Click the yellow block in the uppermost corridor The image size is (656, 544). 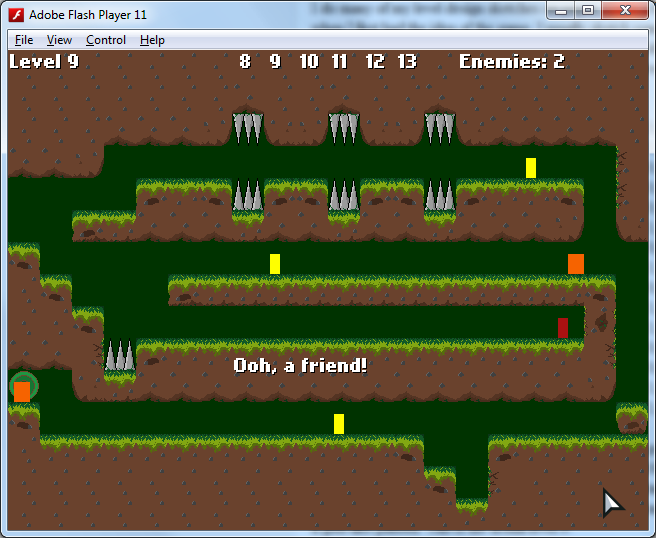click(531, 168)
